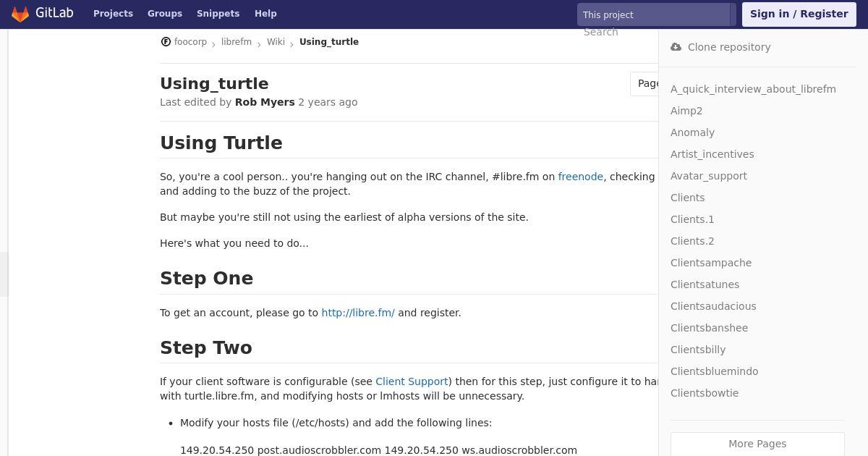Screen dimensions: 868x456
Task: Focus the This project search field
Action: [x=654, y=14]
